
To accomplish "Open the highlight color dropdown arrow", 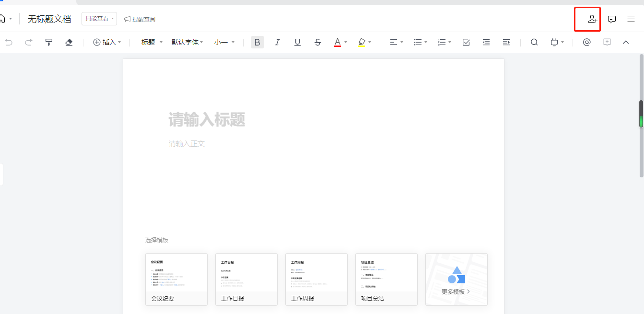I will pos(370,42).
